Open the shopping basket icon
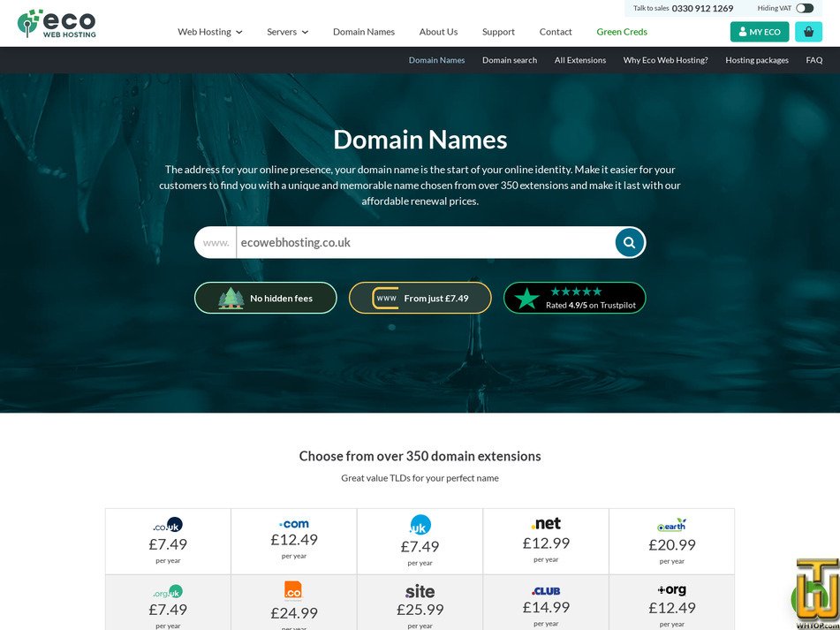 point(808,31)
